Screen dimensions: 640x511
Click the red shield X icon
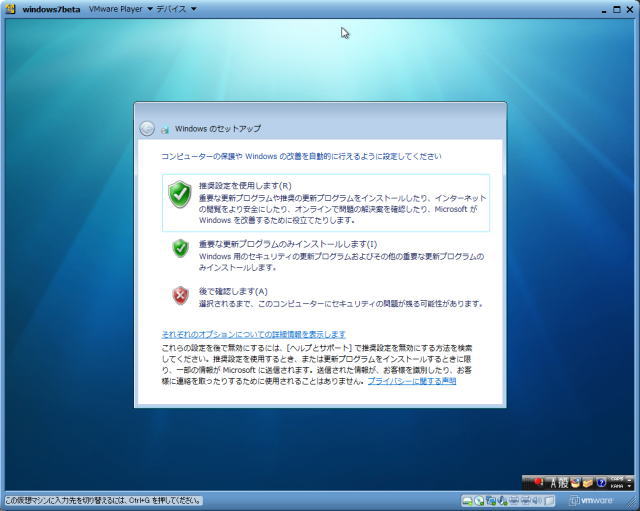[x=180, y=295]
